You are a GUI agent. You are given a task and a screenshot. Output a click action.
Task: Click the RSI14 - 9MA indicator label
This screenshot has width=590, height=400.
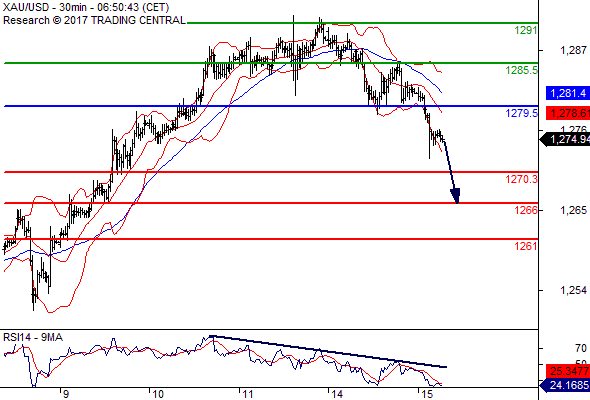coord(33,337)
